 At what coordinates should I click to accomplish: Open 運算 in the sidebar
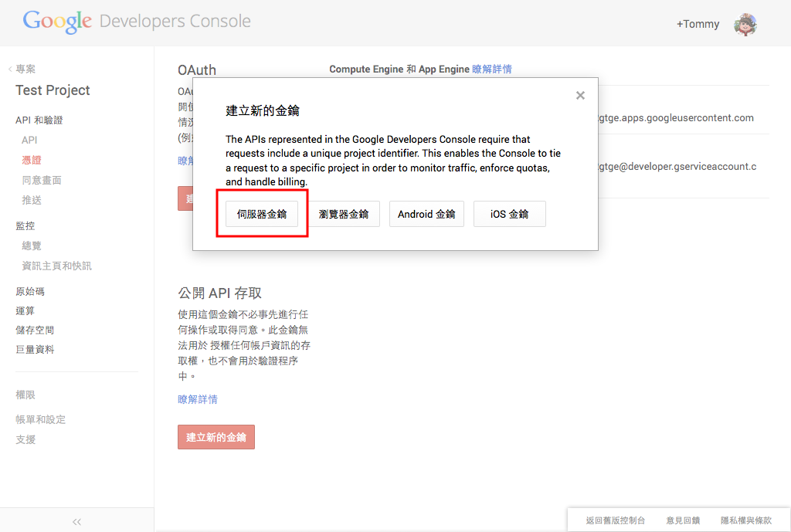click(25, 310)
